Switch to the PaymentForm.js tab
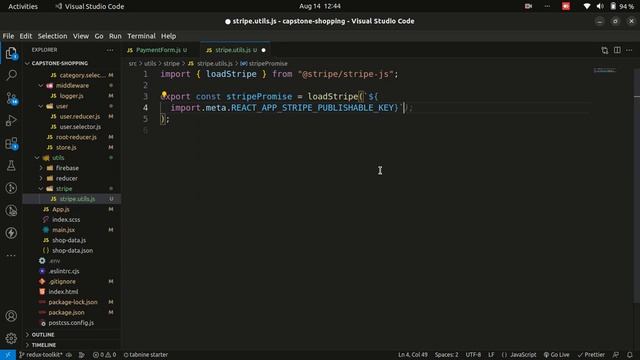 (x=158, y=50)
